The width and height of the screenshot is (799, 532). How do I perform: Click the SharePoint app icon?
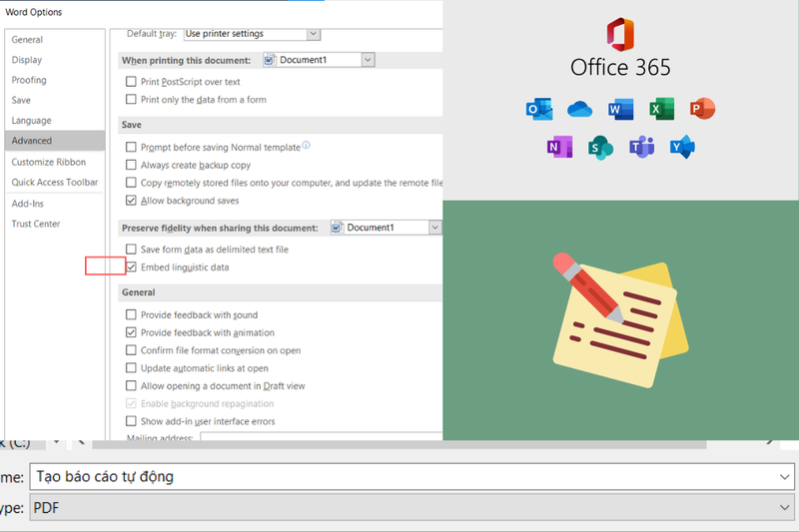coord(600,148)
